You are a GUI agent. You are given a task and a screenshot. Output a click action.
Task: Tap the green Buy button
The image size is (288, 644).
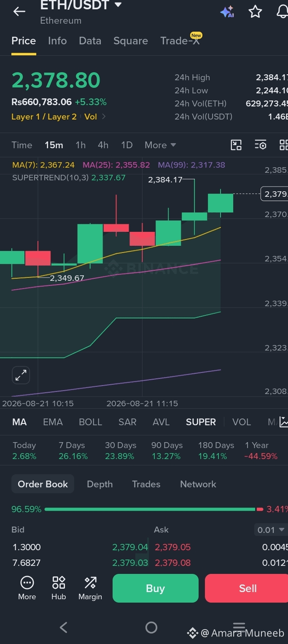[156, 588]
